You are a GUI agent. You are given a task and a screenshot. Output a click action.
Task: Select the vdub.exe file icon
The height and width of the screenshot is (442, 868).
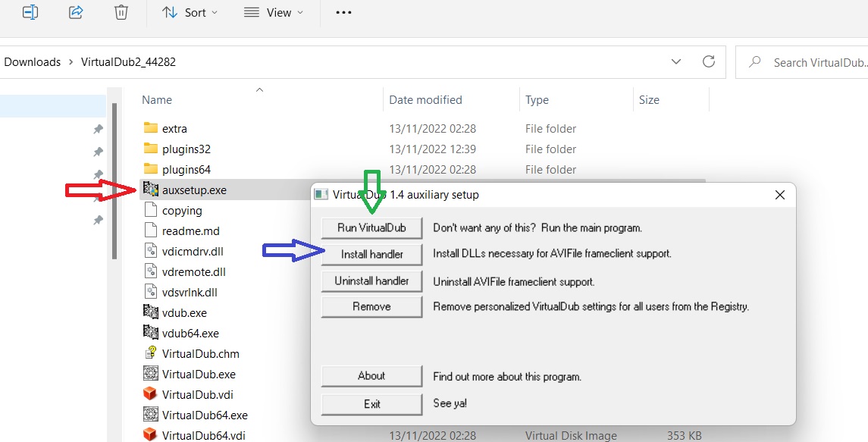[151, 312]
